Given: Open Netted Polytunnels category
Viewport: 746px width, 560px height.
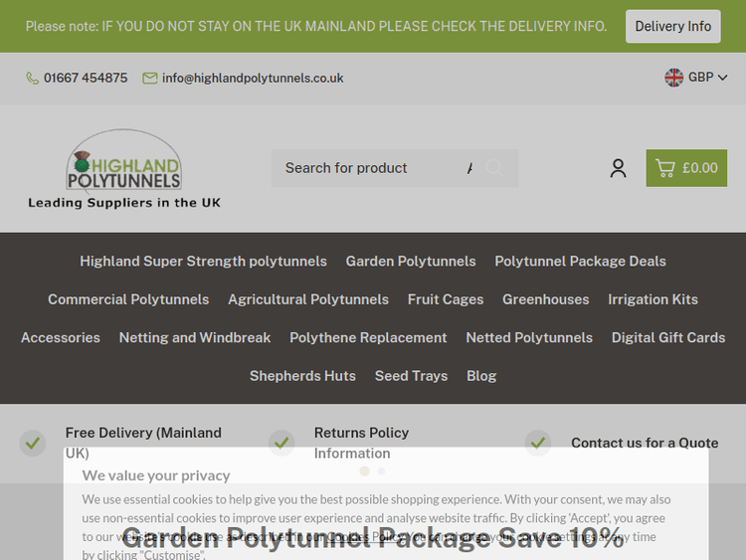Looking at the screenshot, I should tap(529, 337).
